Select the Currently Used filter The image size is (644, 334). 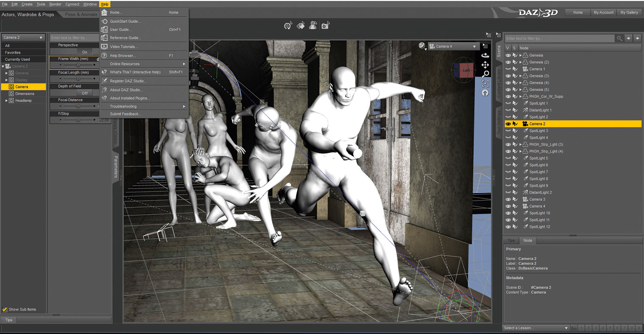pos(23,59)
